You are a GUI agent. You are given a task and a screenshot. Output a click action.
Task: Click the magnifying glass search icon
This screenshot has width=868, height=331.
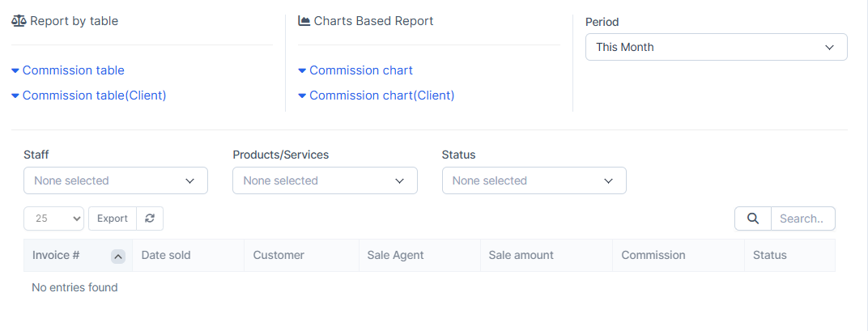[752, 219]
